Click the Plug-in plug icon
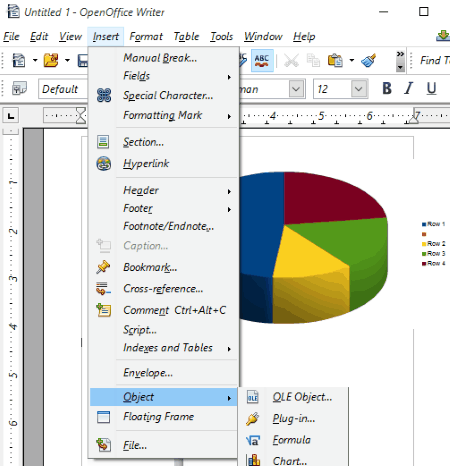 tap(252, 419)
